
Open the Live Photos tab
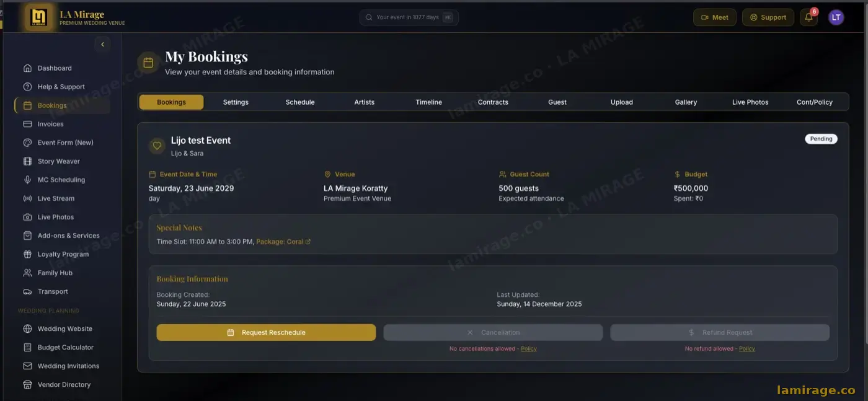click(750, 102)
